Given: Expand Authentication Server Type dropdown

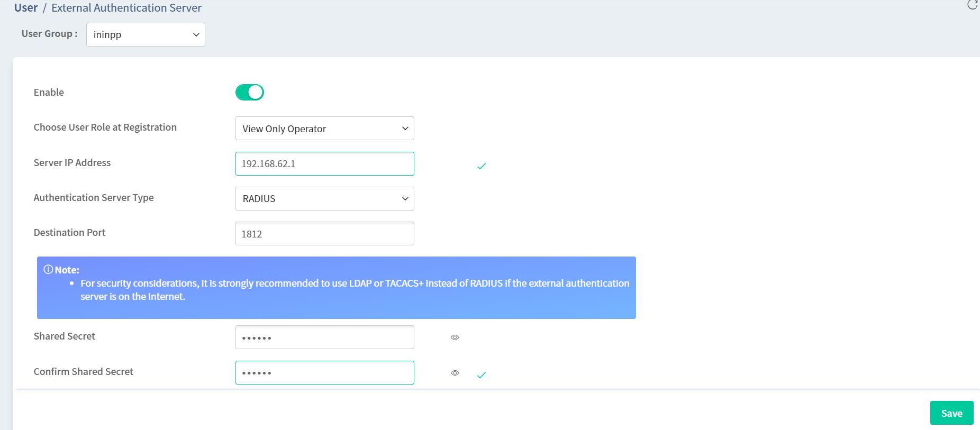Looking at the screenshot, I should click(325, 198).
